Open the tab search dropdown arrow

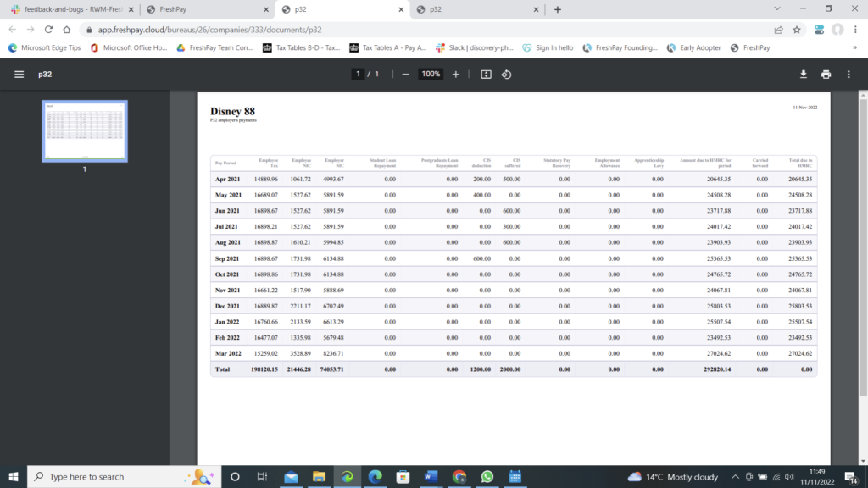[777, 8]
